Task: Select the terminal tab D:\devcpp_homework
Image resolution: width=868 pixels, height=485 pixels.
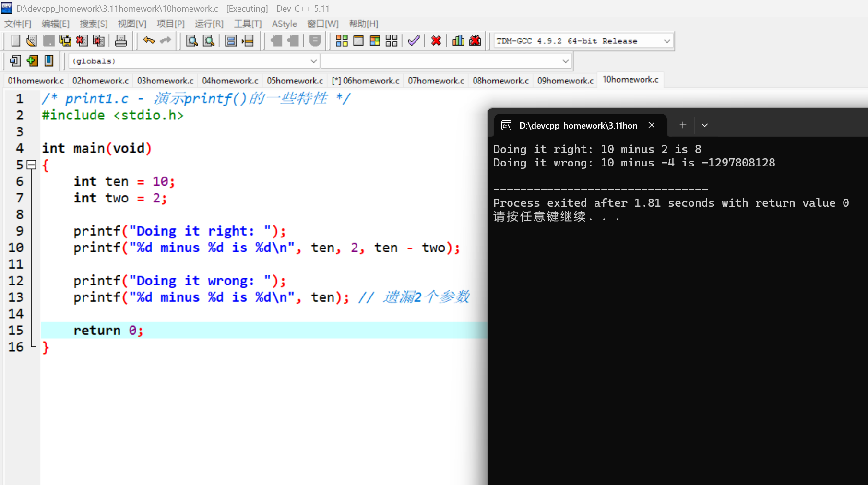Action: (x=578, y=125)
